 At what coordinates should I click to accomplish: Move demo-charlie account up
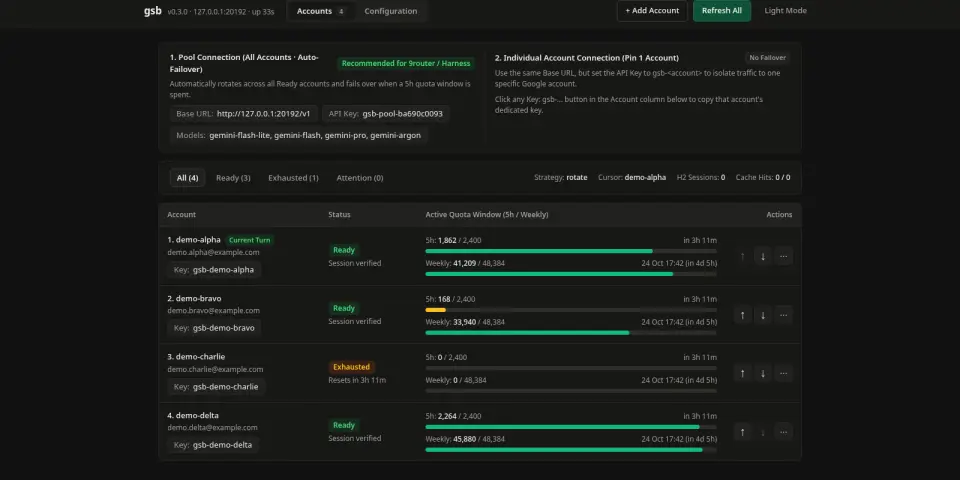coord(743,373)
